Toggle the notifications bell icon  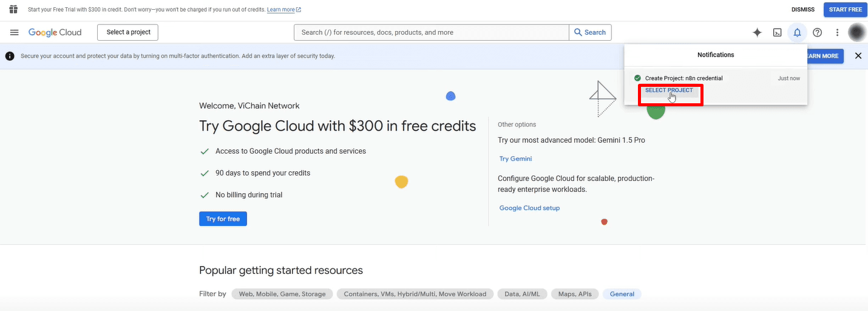(x=797, y=33)
